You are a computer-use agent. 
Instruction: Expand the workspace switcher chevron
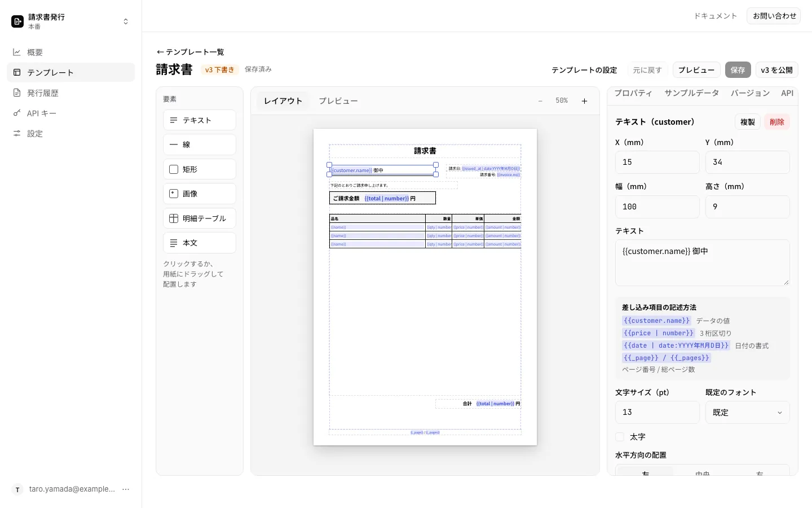click(126, 21)
